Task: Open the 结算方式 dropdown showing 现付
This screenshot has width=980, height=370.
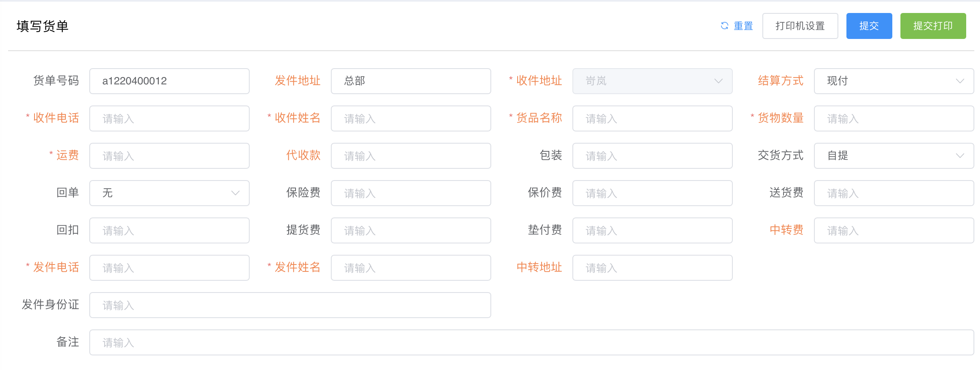Action: (894, 81)
